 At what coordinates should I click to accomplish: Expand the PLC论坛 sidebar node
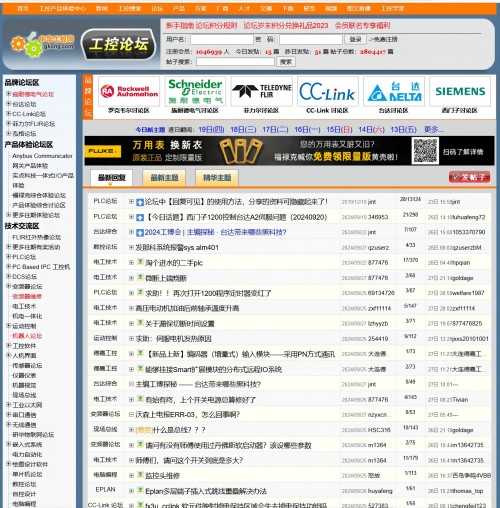pos(8,256)
